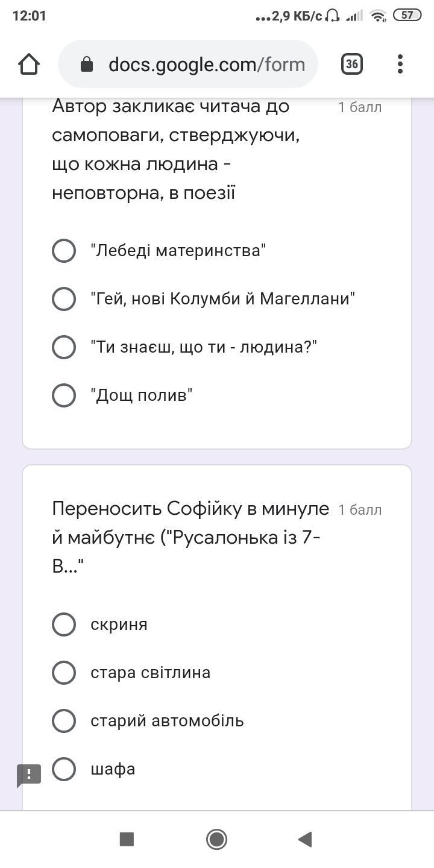The image size is (434, 868).
Task: Tap the padlock site security icon
Action: tap(87, 64)
